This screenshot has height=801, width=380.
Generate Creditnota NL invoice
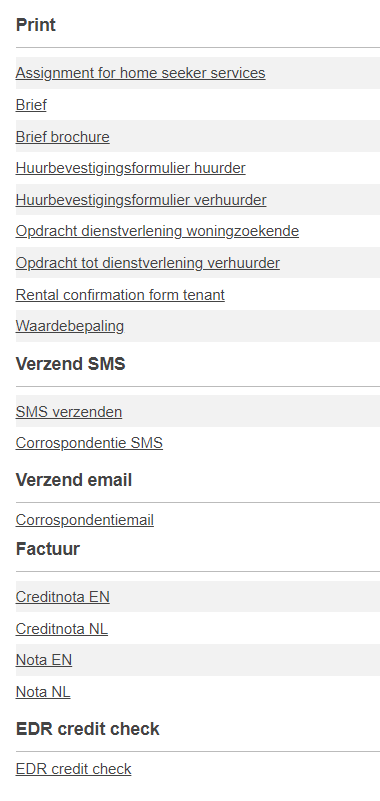[62, 628]
